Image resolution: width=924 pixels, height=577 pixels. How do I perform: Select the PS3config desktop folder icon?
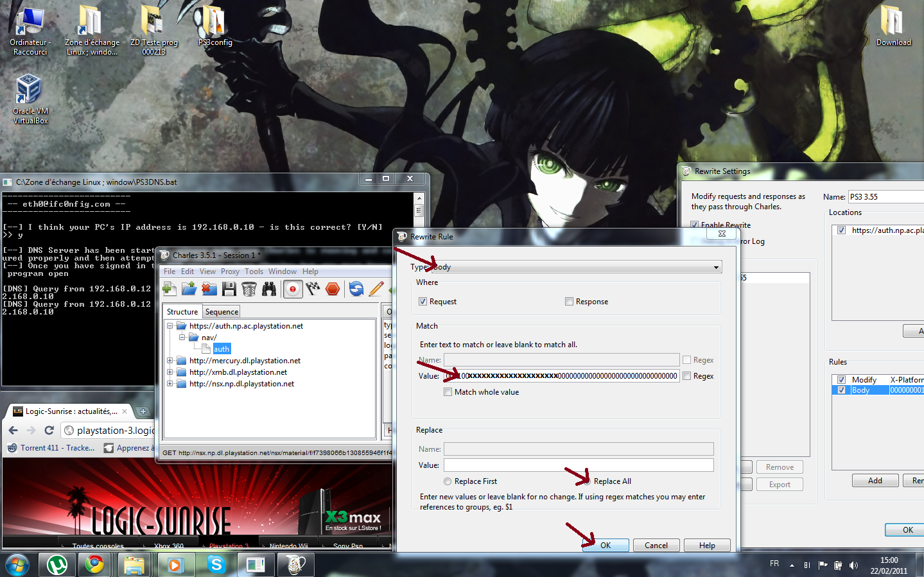(x=214, y=27)
